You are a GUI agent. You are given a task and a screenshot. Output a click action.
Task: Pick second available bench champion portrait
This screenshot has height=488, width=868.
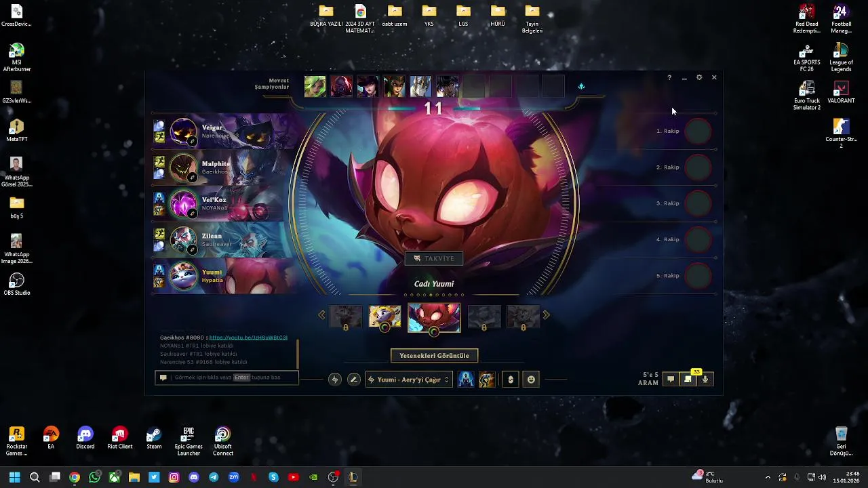pos(341,87)
